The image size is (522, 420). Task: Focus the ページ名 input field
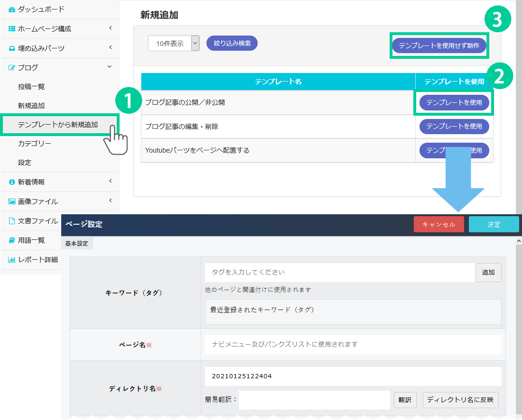click(353, 345)
